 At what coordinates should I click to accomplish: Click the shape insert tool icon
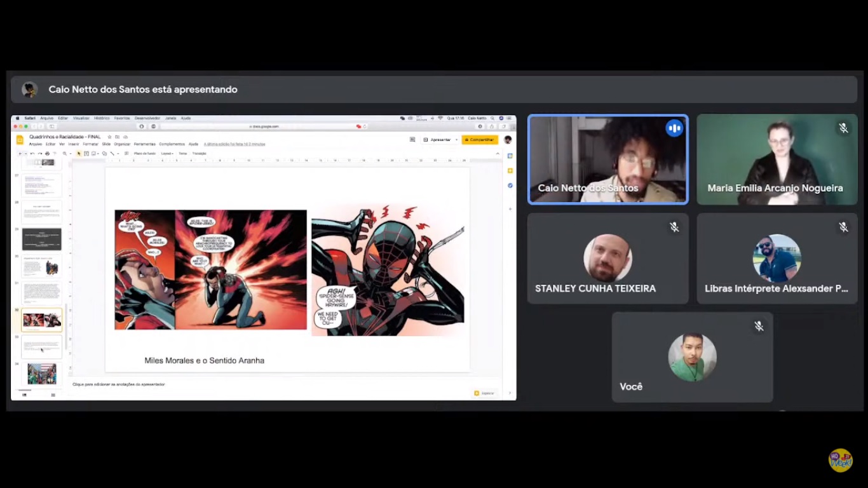(x=104, y=153)
